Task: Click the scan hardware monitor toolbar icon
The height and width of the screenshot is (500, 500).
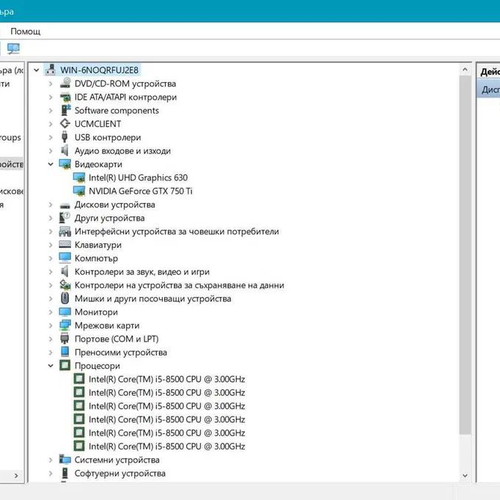Action: (x=14, y=49)
